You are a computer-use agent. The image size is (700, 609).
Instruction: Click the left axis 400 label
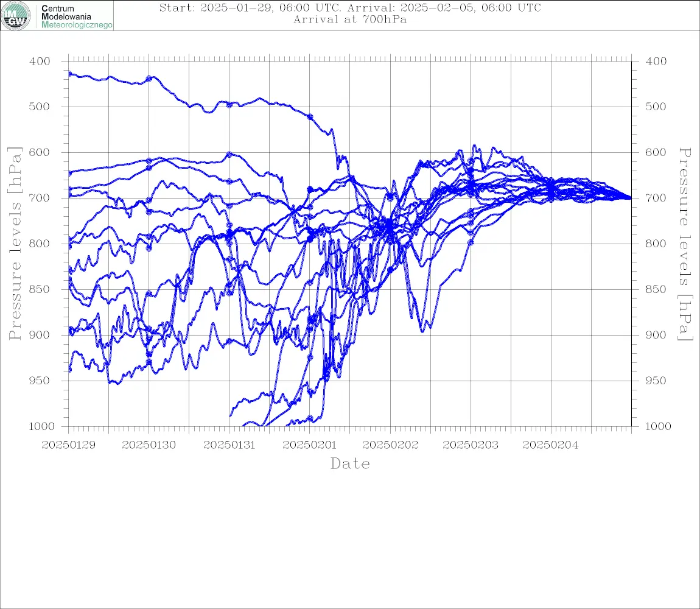pyautogui.click(x=40, y=62)
